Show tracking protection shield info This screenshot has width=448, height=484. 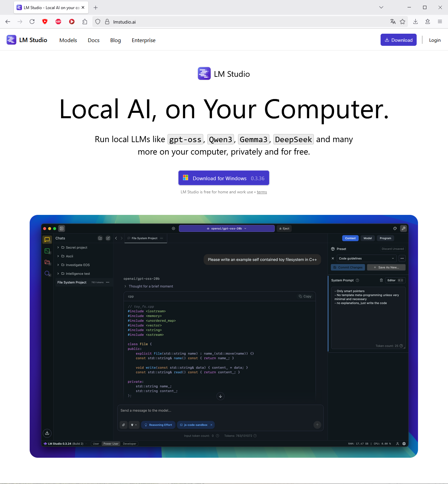coord(98,22)
